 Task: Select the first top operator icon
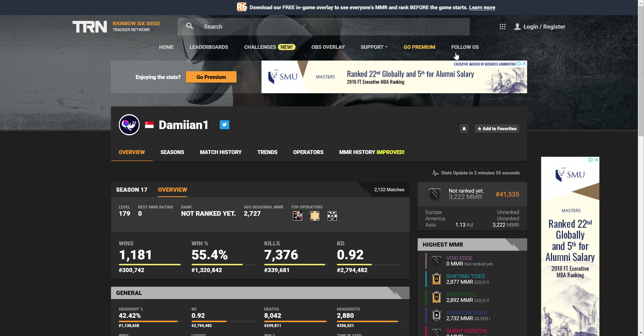297,216
